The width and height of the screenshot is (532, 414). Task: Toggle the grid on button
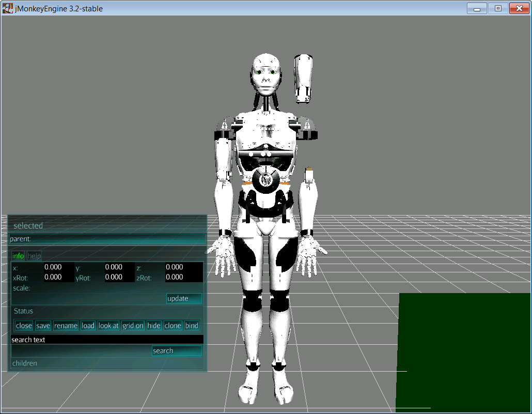coord(133,326)
